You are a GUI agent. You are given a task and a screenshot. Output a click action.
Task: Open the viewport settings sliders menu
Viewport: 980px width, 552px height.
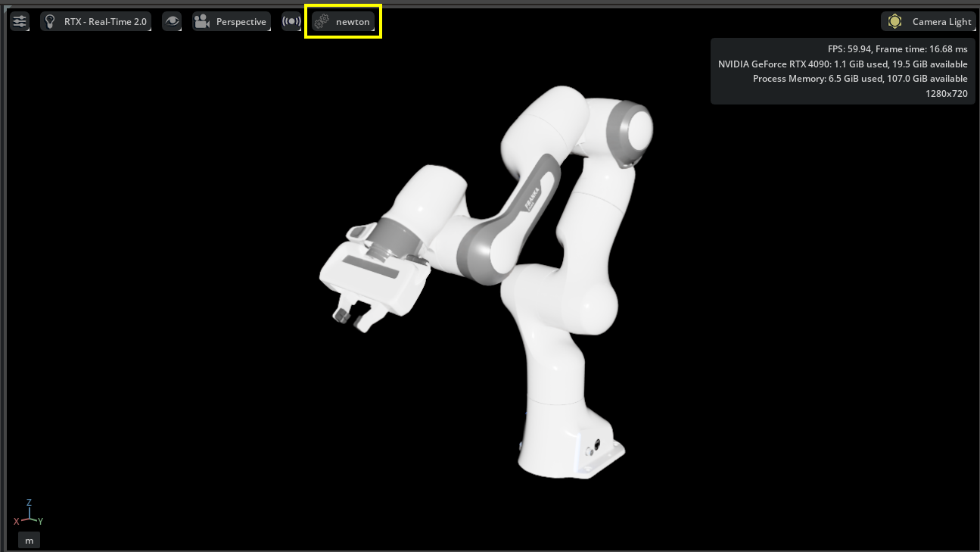[20, 22]
